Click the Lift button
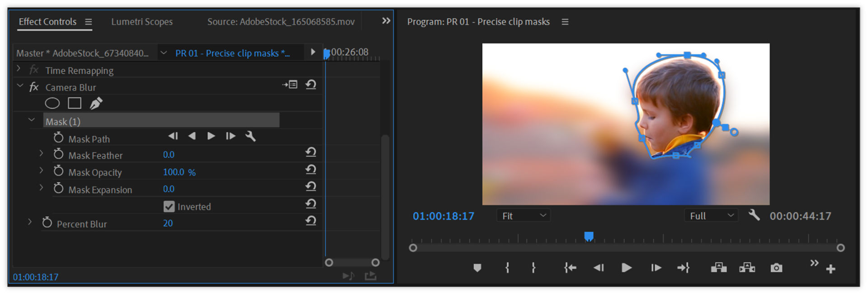Screen dimensions: 868x295 [x=719, y=268]
